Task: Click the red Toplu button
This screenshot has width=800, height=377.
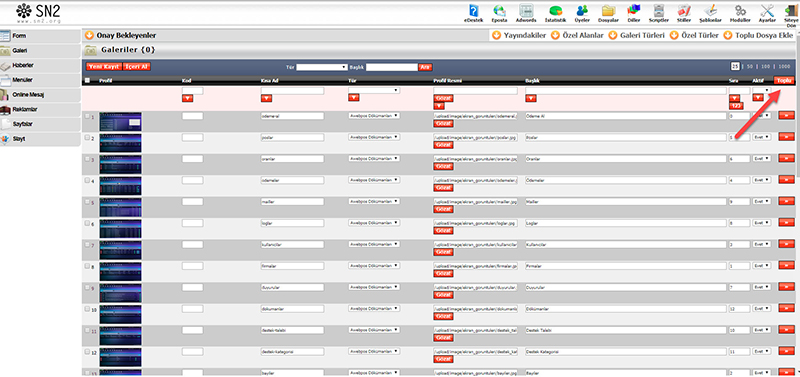Action: 784,81
